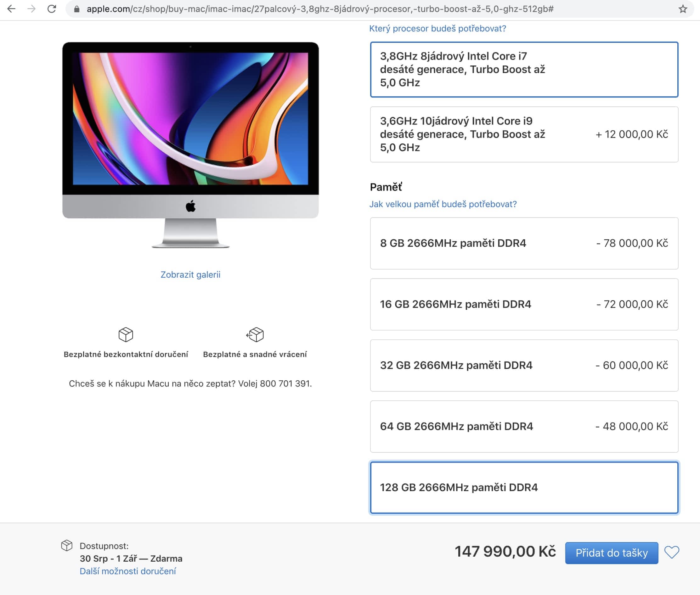Click the padlock site info icon
The image size is (700, 595).
76,9
